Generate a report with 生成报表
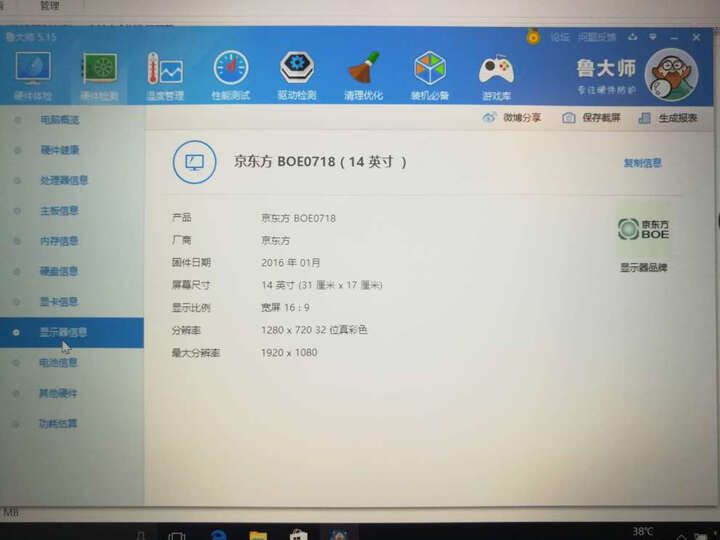Image resolution: width=720 pixels, height=540 pixels. point(668,118)
